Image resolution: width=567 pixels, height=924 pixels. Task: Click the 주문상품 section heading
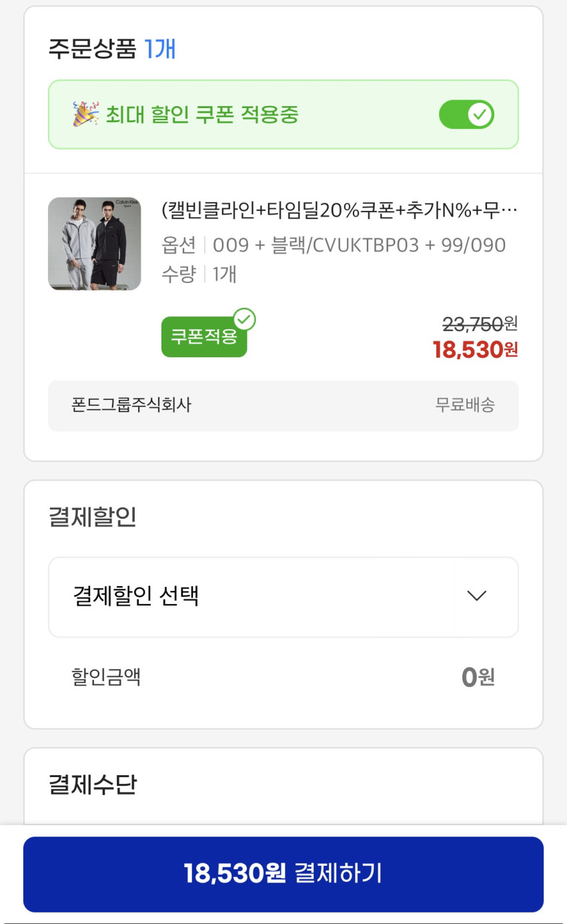[92, 49]
